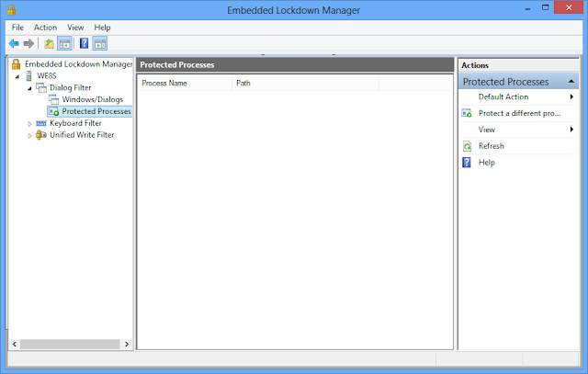Select the Protected Processes tree item
588x374 pixels.
point(96,111)
